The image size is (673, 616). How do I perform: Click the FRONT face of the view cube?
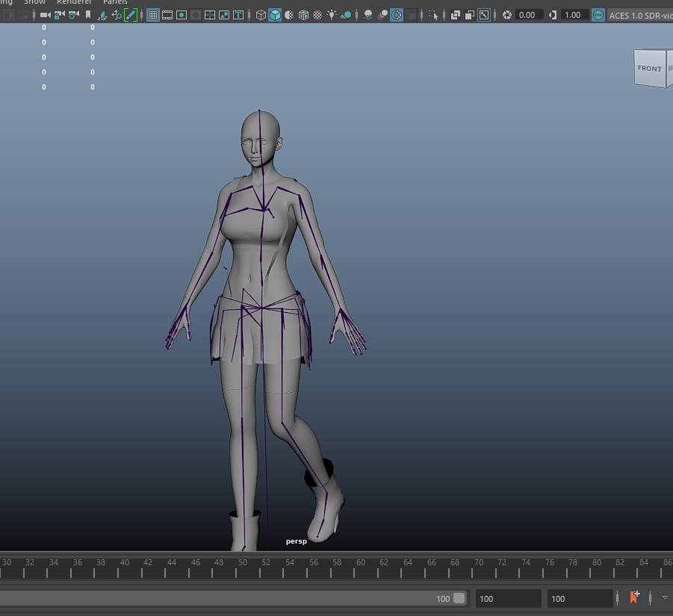[648, 68]
